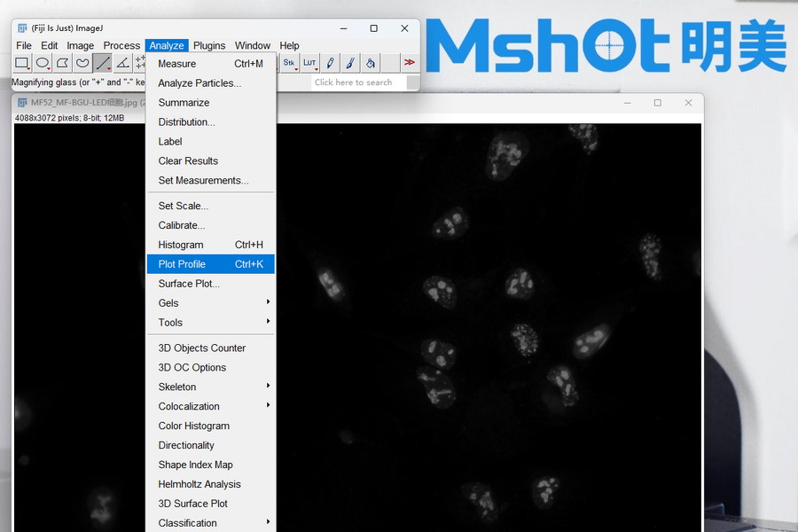This screenshot has width=798, height=532.
Task: Expand the Skeleton submenu
Action: click(x=211, y=387)
